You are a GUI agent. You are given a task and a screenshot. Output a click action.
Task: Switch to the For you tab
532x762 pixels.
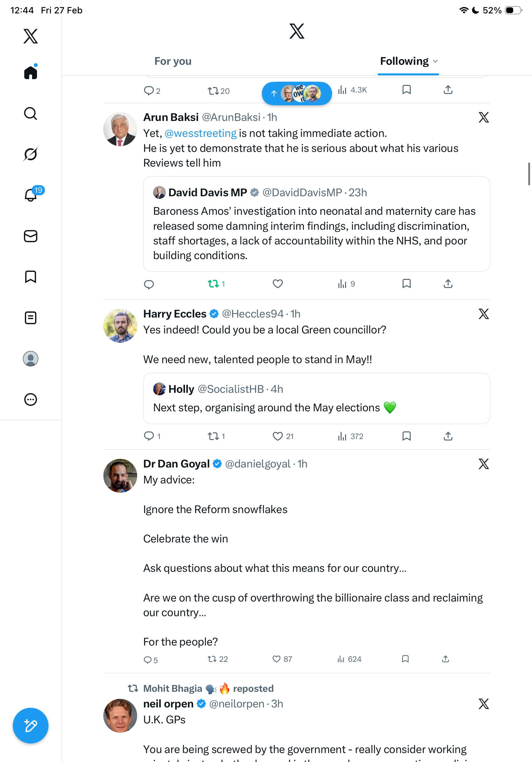[173, 61]
